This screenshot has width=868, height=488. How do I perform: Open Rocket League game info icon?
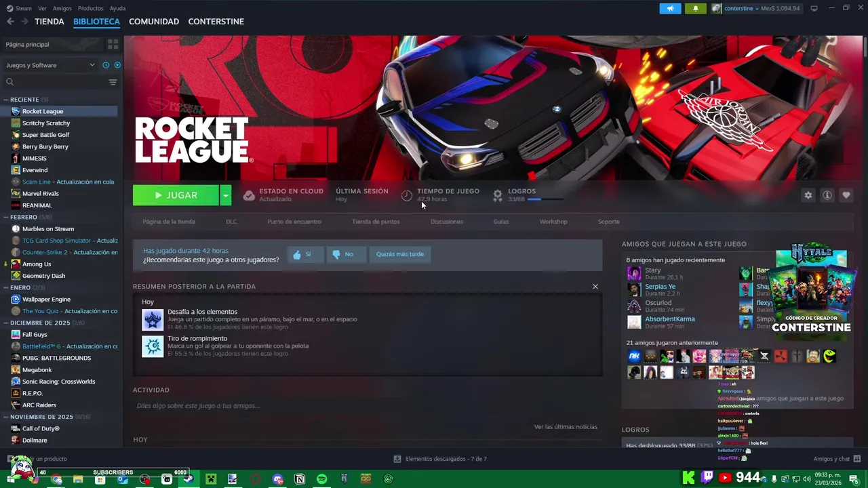[x=827, y=195]
